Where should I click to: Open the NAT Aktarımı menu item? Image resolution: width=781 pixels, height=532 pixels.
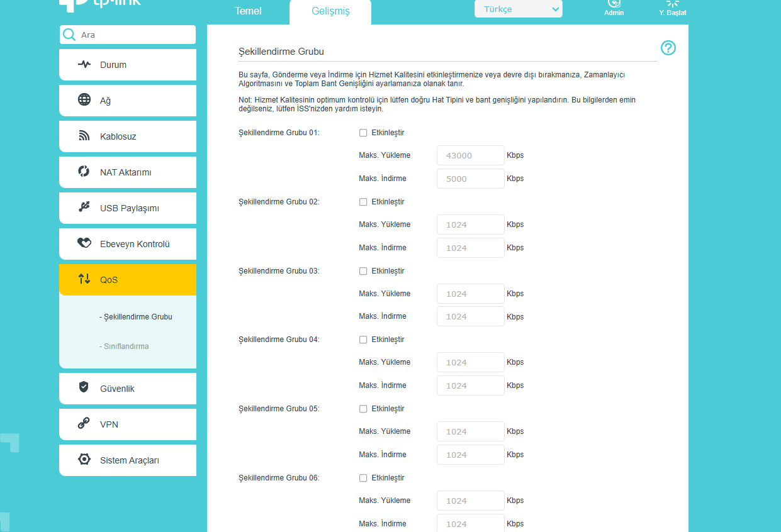128,172
